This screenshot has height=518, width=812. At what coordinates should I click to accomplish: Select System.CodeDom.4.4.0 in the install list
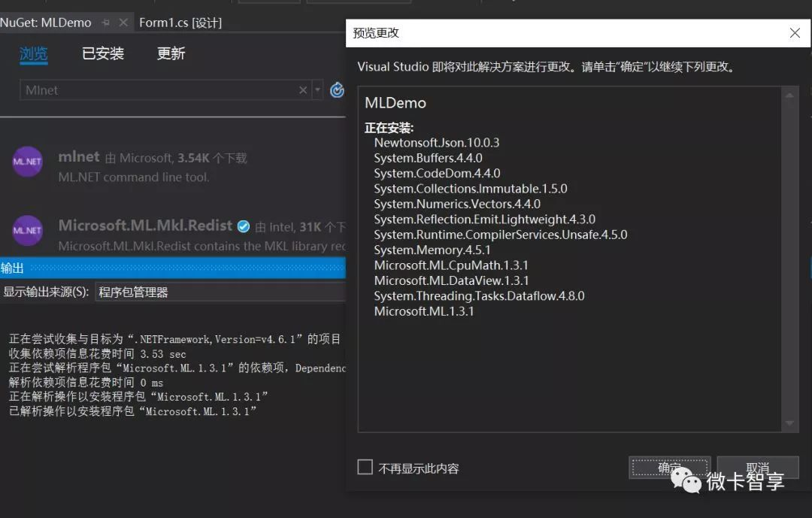[x=437, y=174]
